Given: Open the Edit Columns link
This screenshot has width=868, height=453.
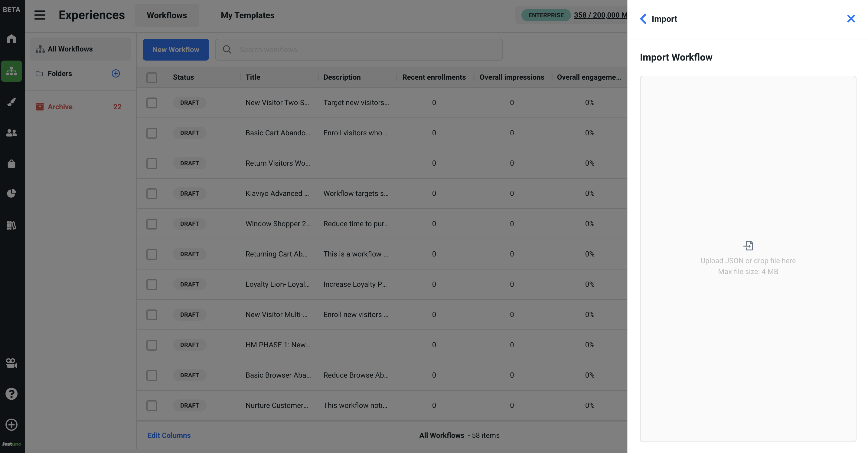Looking at the screenshot, I should tap(169, 435).
